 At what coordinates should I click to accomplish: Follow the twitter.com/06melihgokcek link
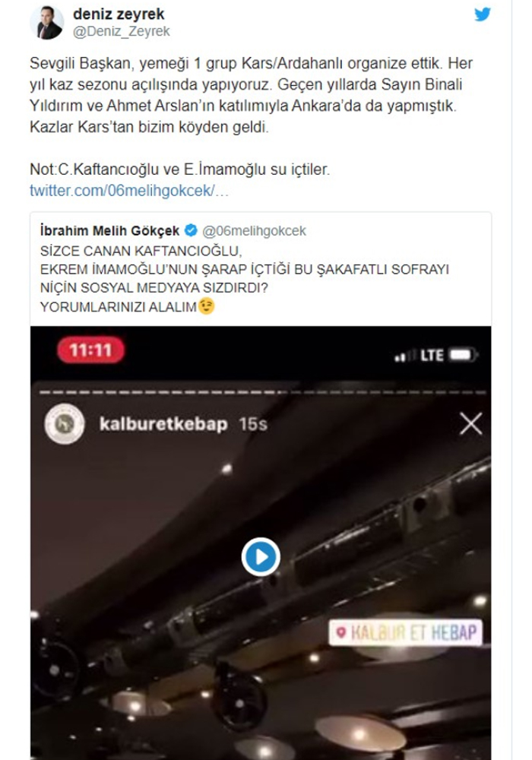[129, 191]
